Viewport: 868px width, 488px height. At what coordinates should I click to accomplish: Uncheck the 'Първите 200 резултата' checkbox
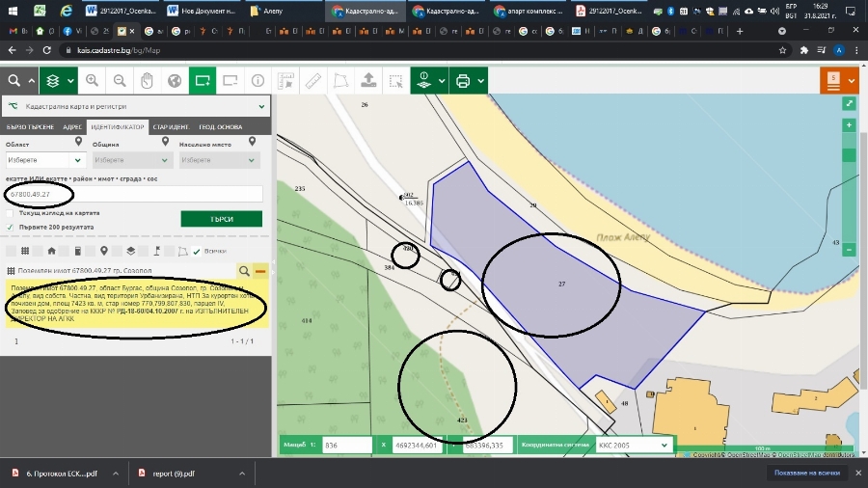click(x=11, y=228)
